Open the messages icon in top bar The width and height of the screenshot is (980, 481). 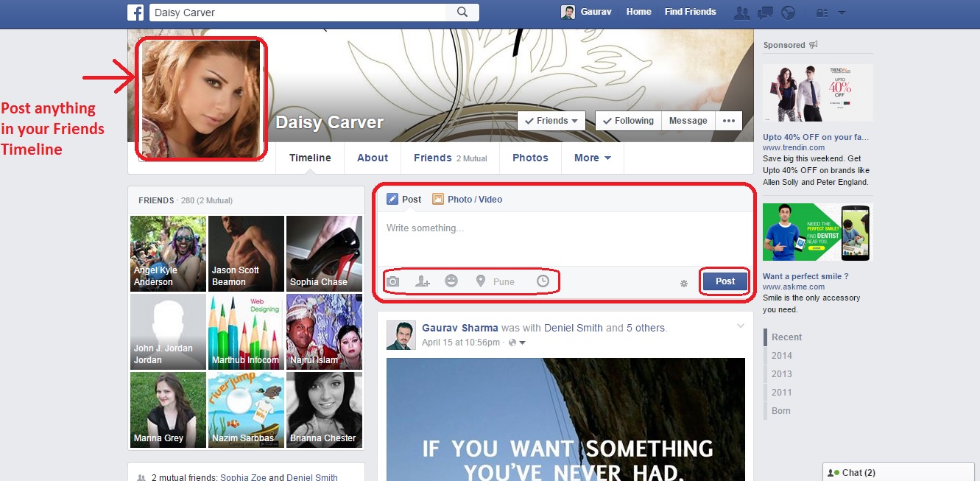[766, 13]
